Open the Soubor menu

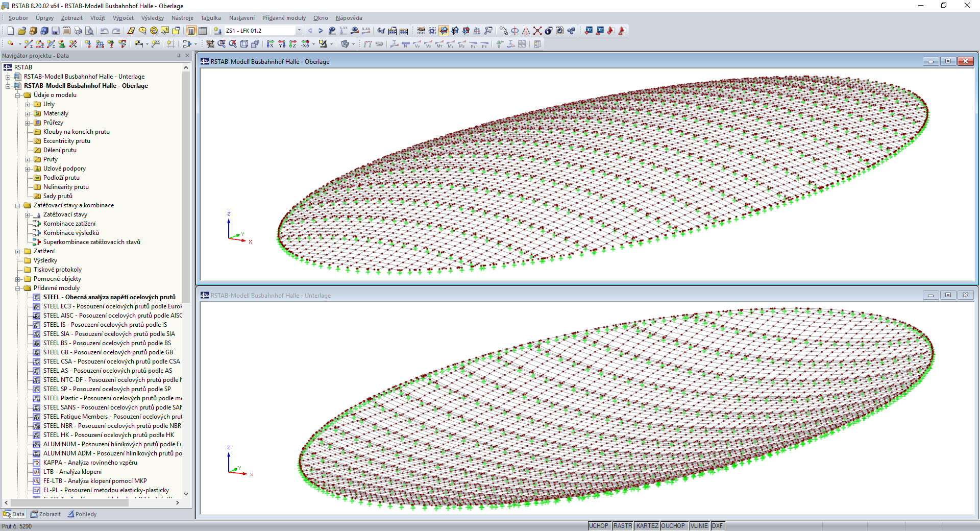click(18, 18)
